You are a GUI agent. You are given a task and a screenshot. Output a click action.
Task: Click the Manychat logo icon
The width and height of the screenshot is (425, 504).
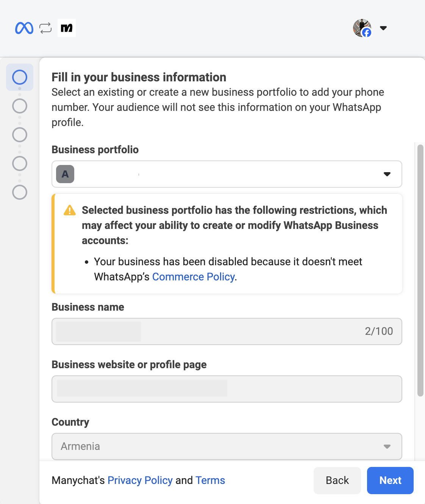point(67,28)
